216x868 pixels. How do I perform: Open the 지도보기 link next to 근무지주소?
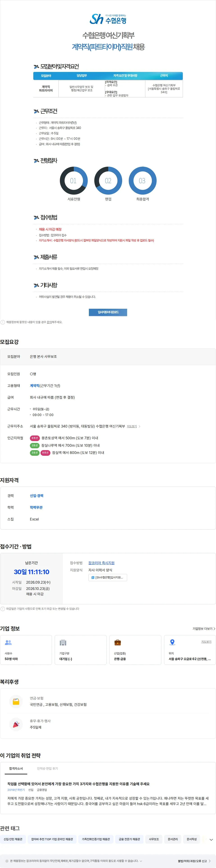click(x=132, y=426)
